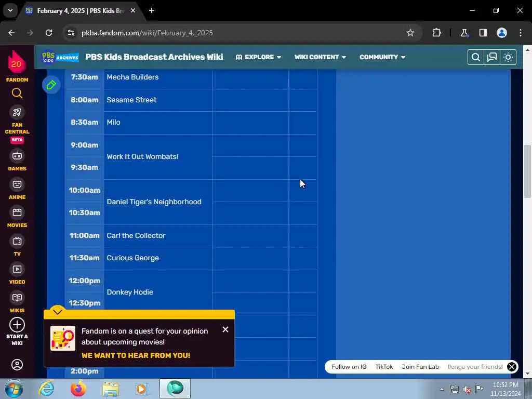
Task: Click PBS Kids Broadcast Archives Wiki title
Action: pos(154,57)
